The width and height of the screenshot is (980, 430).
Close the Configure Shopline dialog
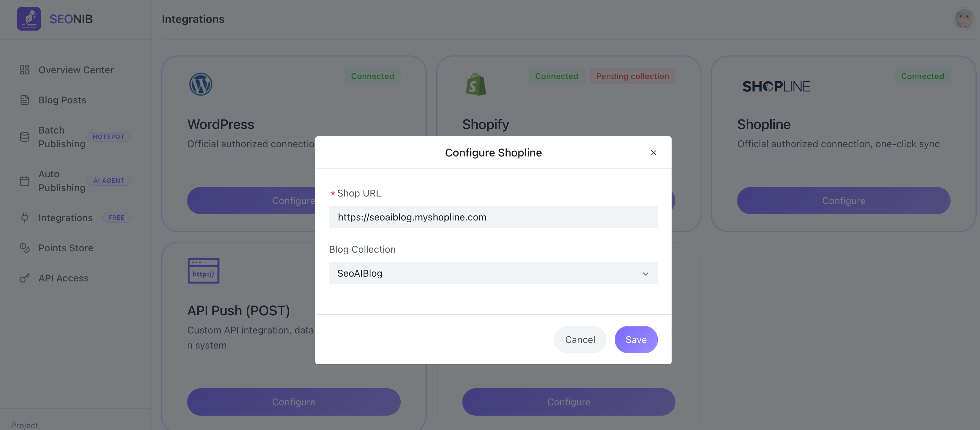pos(653,152)
